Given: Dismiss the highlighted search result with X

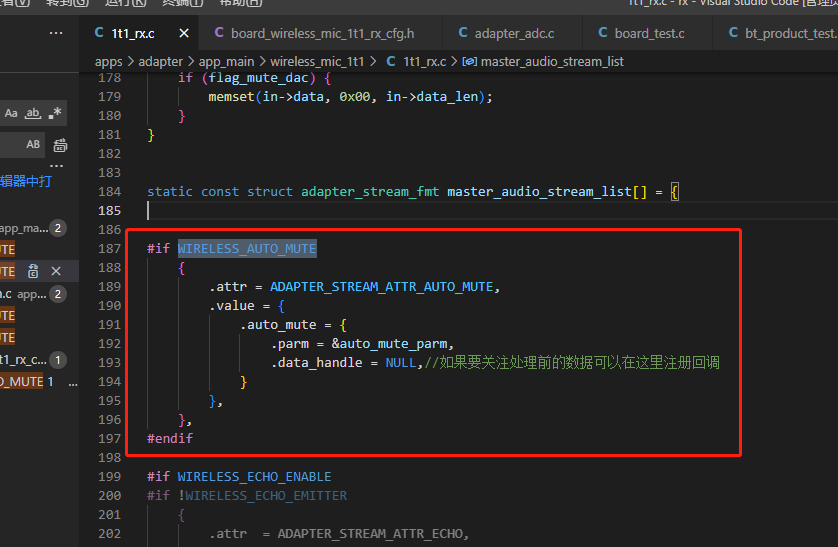Looking at the screenshot, I should (56, 271).
